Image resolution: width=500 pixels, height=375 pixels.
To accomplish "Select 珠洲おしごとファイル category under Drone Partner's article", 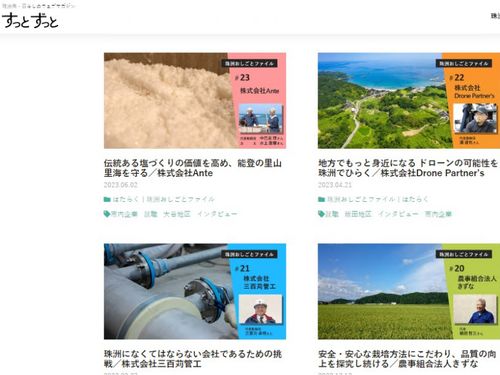I will [361, 199].
